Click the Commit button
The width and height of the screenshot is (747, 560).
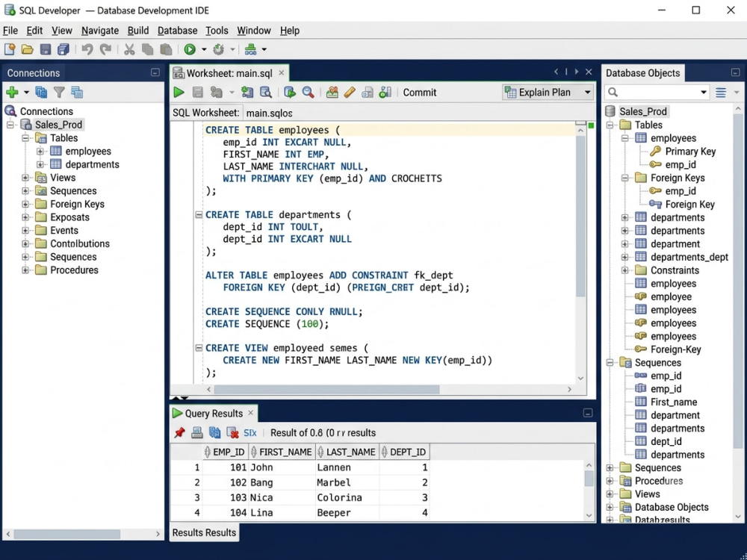coord(420,93)
